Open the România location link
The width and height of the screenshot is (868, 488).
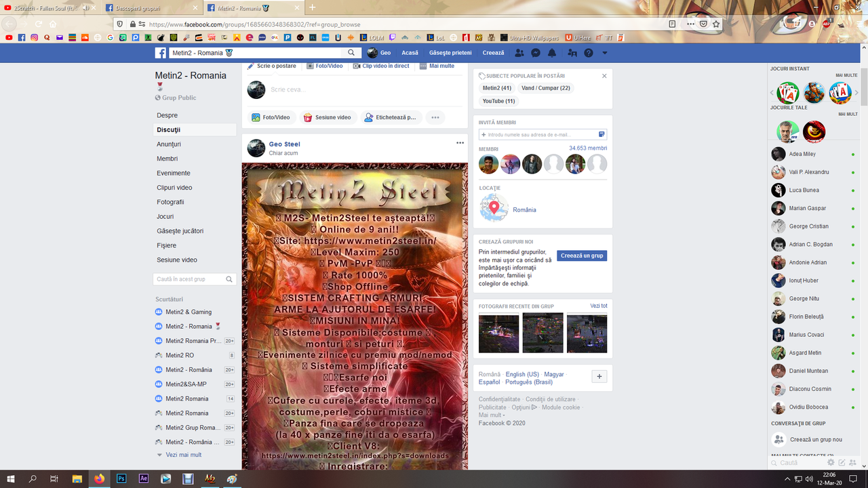(x=524, y=210)
